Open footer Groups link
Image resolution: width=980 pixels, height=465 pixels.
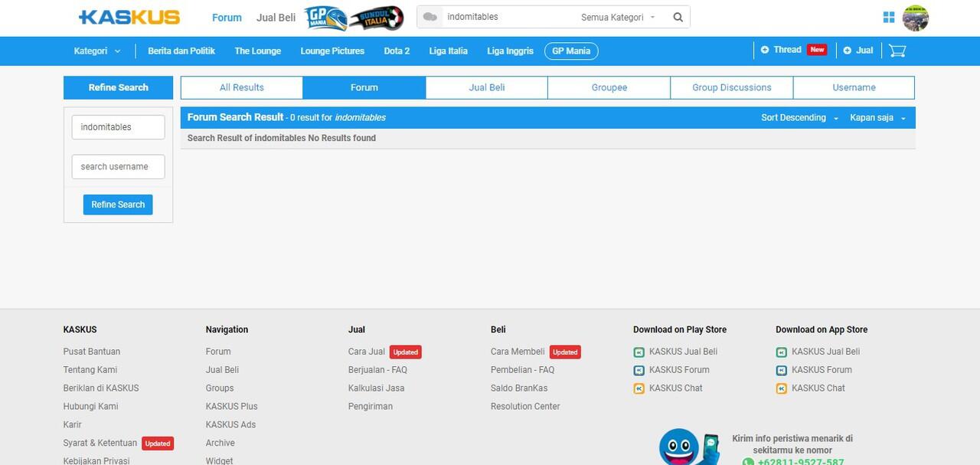point(220,388)
